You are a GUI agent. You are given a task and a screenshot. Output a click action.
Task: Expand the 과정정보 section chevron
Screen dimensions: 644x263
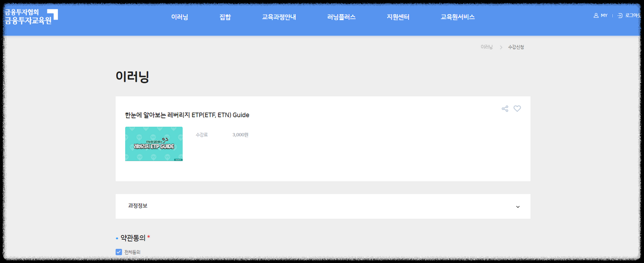[x=518, y=207]
